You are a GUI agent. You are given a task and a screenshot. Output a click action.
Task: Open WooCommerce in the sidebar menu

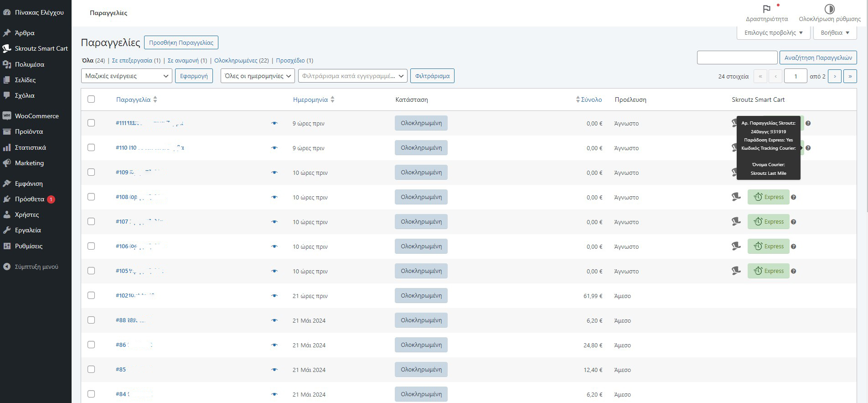[36, 116]
